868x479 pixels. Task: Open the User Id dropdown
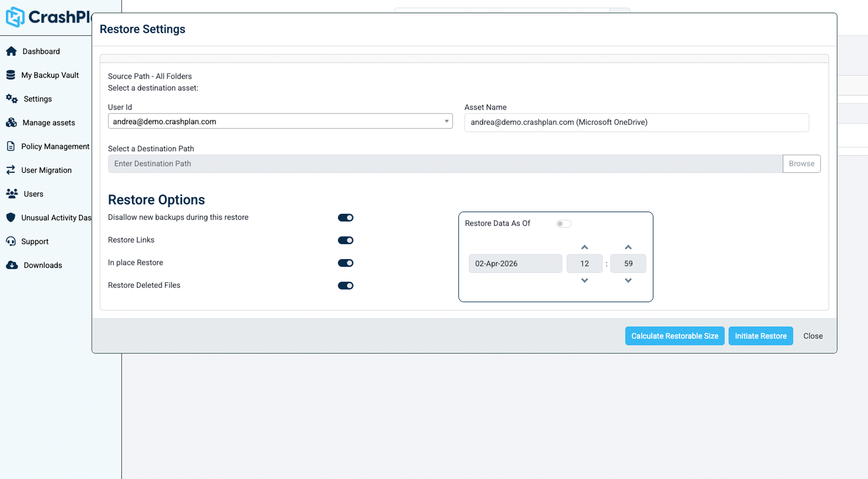pos(280,121)
